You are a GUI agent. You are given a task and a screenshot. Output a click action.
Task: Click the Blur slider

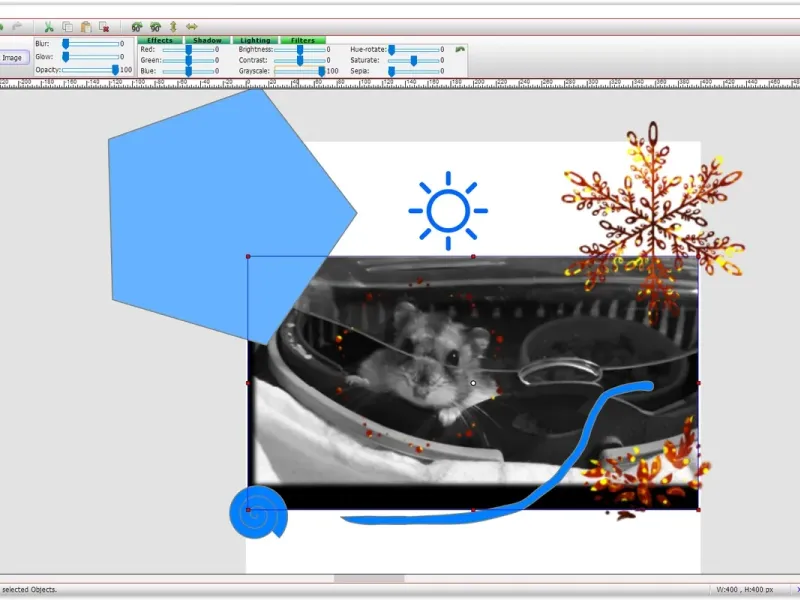[x=91, y=44]
